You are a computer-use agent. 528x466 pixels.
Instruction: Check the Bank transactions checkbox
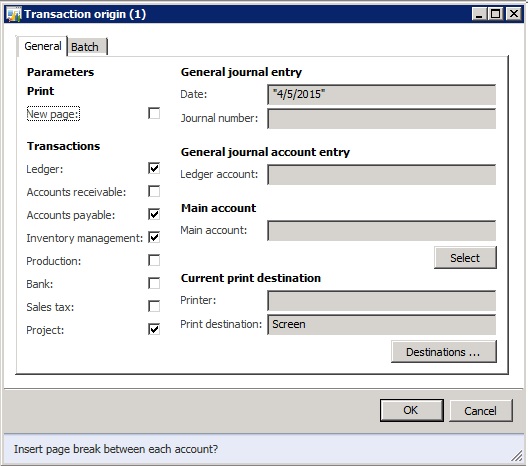tap(154, 283)
